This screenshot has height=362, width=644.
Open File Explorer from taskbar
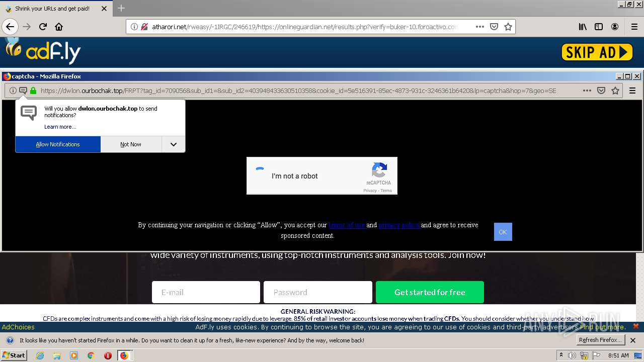tap(57, 355)
